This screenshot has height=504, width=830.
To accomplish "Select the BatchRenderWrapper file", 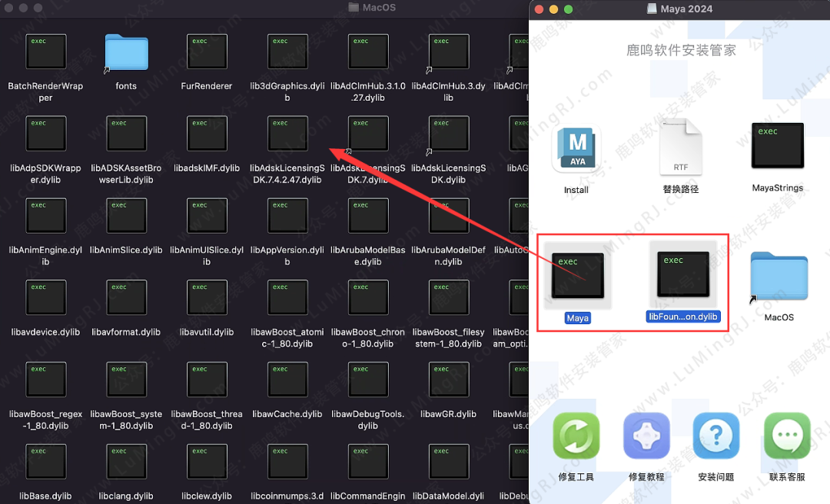I will click(45, 53).
